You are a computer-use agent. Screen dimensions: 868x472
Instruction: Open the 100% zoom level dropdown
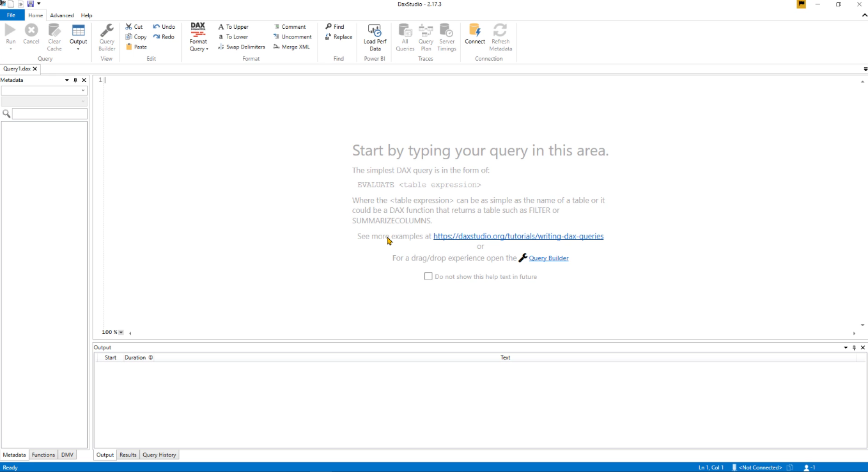coord(121,333)
